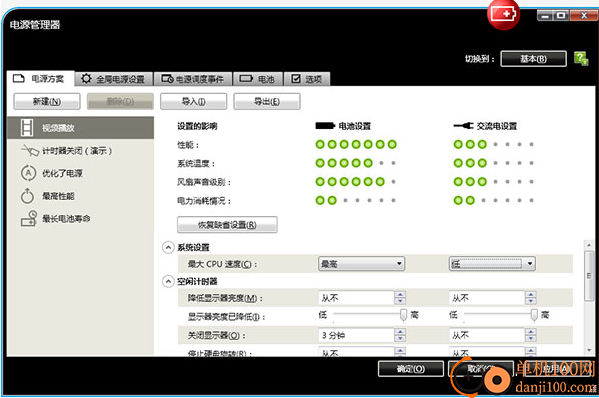Viewport: 599px width, 398px height.
Task: Click battery dimmed brightness slider handle
Action: click(x=403, y=315)
